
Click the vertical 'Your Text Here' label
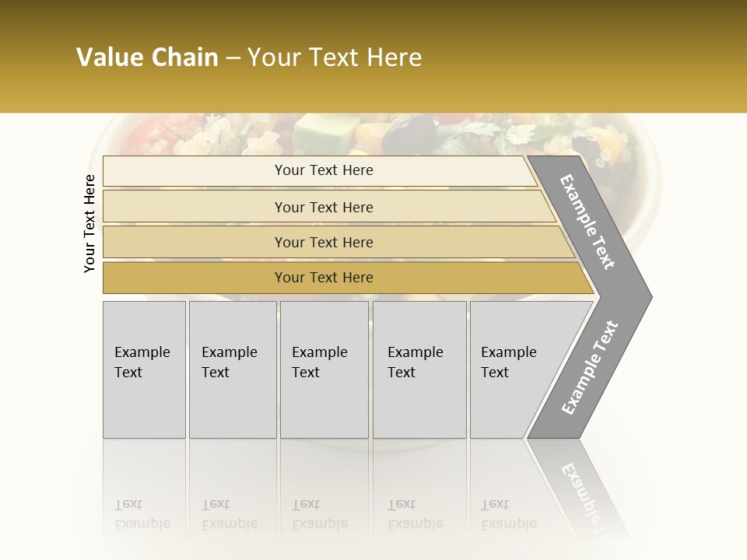pyautogui.click(x=89, y=223)
